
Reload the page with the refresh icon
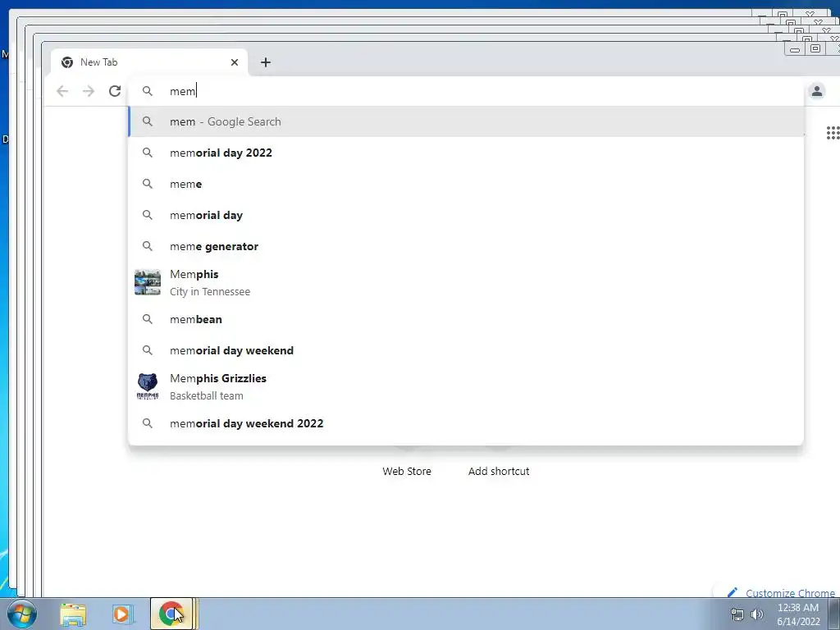[x=115, y=91]
